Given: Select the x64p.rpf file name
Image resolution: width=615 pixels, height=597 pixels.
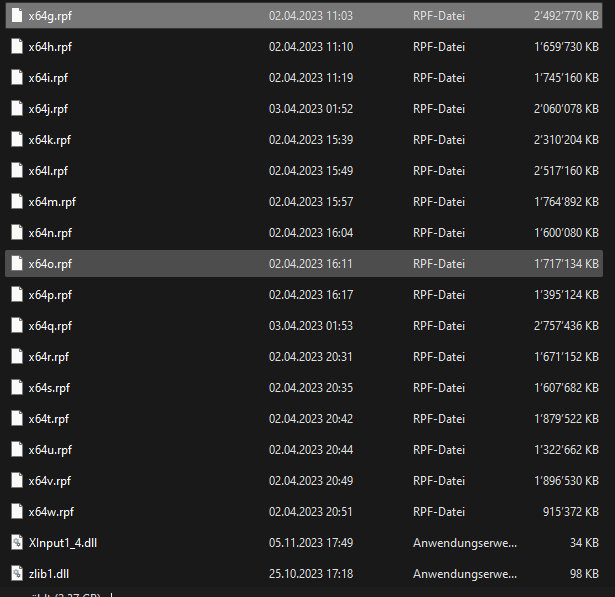Looking at the screenshot, I should click(50, 295).
